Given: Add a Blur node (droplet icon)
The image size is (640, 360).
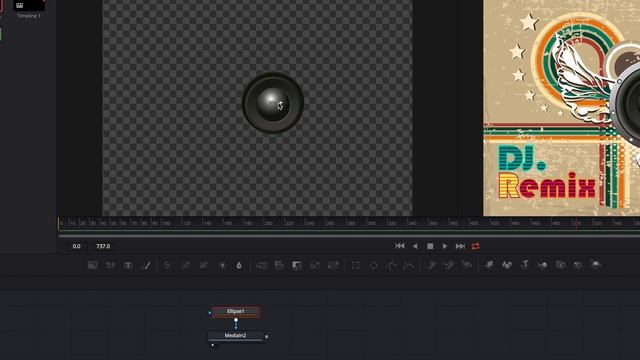Looking at the screenshot, I should click(239, 265).
